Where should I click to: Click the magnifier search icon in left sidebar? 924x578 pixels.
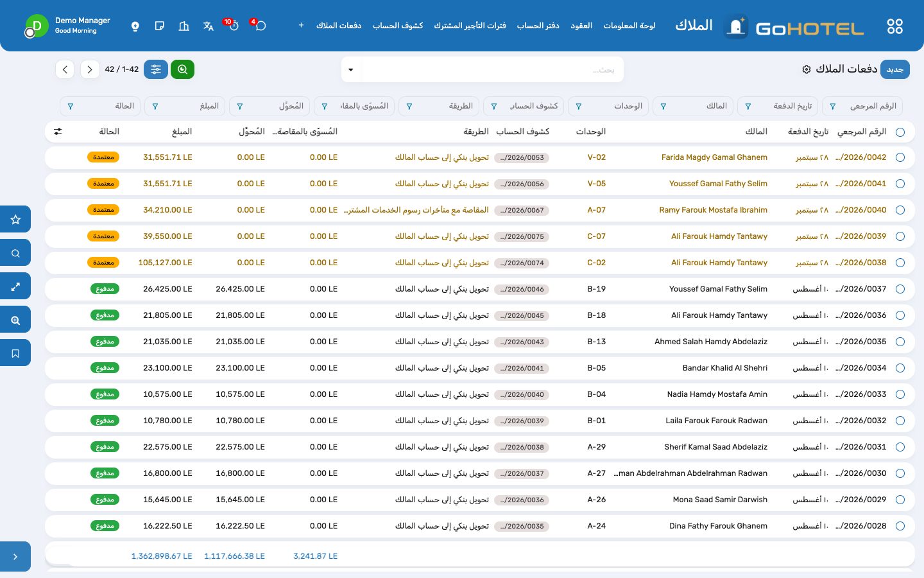coord(15,253)
